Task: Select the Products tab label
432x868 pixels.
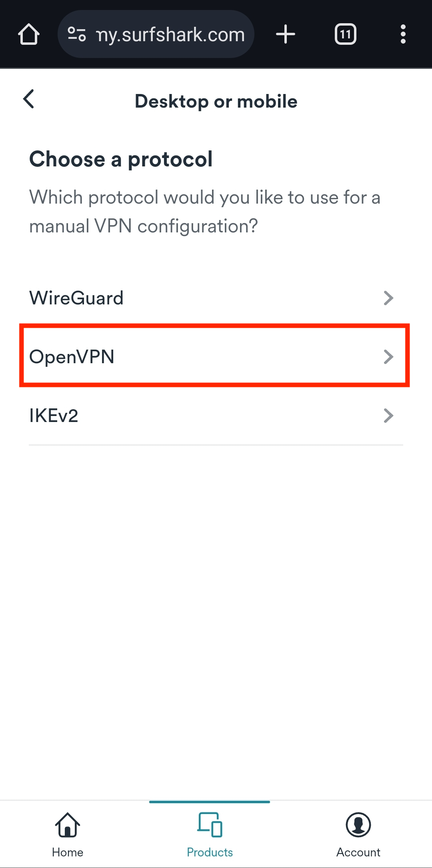Action: point(210,852)
